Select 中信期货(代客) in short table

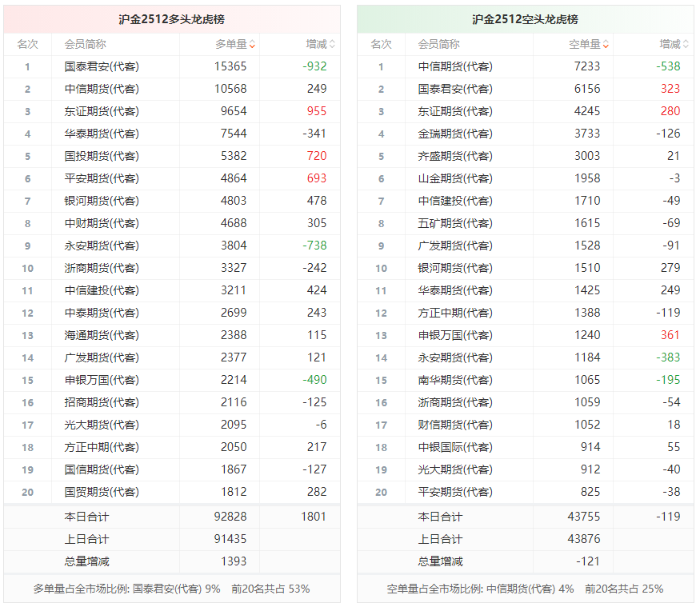[x=455, y=66]
